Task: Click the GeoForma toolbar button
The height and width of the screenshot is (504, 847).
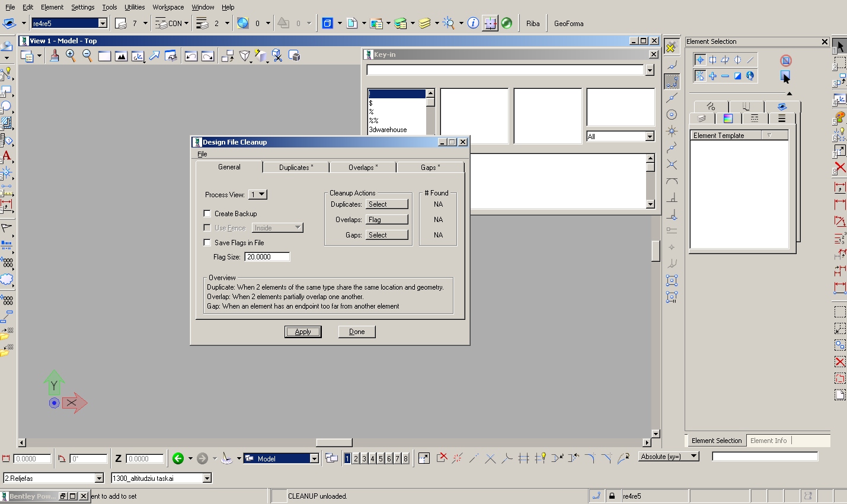Action: 569,24
